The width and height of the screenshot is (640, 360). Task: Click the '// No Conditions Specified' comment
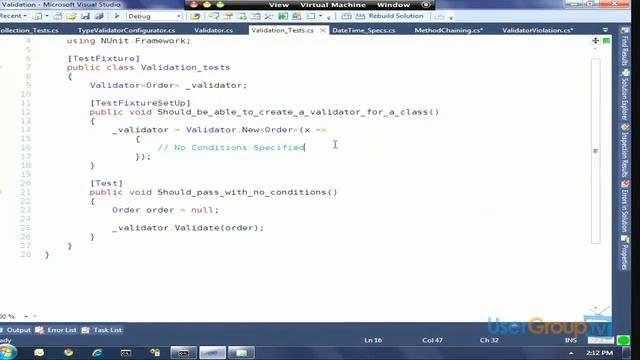(x=231, y=147)
